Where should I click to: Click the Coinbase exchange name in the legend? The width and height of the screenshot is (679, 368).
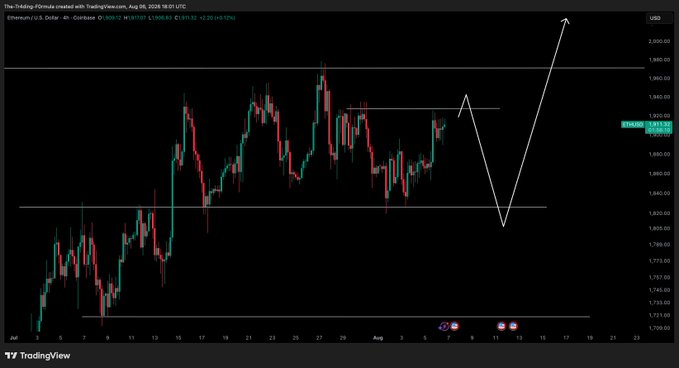(x=84, y=18)
